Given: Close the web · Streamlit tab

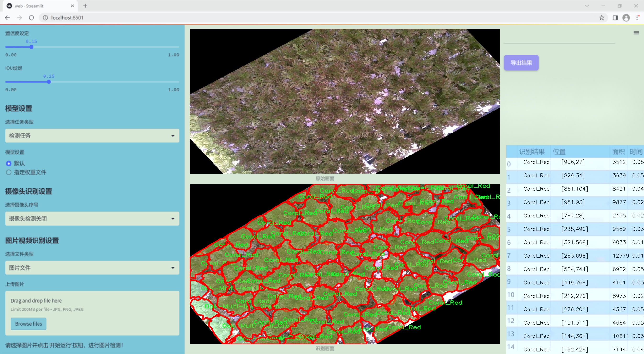Looking at the screenshot, I should coord(72,6).
